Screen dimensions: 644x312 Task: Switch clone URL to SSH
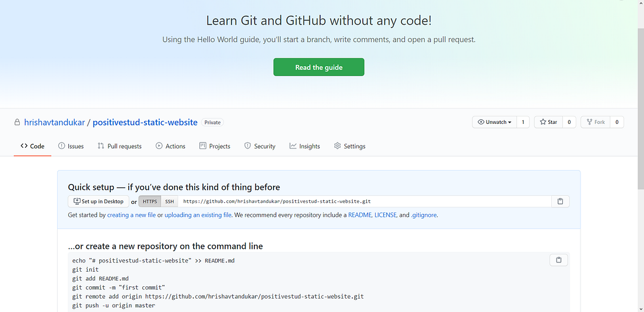point(169,201)
